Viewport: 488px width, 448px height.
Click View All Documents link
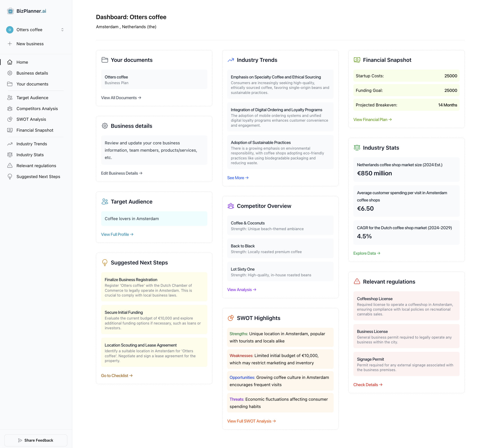121,98
